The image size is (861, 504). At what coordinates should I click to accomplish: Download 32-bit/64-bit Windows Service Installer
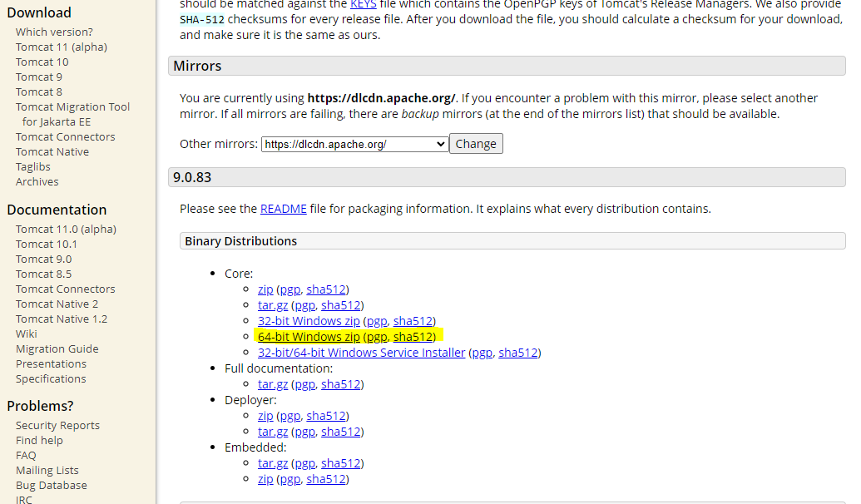(x=361, y=353)
